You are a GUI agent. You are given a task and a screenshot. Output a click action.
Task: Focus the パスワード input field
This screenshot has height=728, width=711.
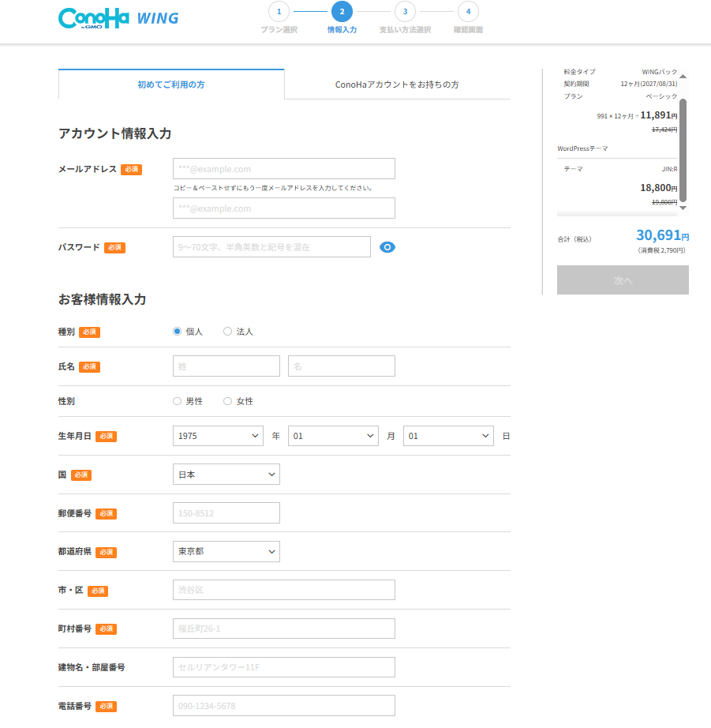coord(271,247)
